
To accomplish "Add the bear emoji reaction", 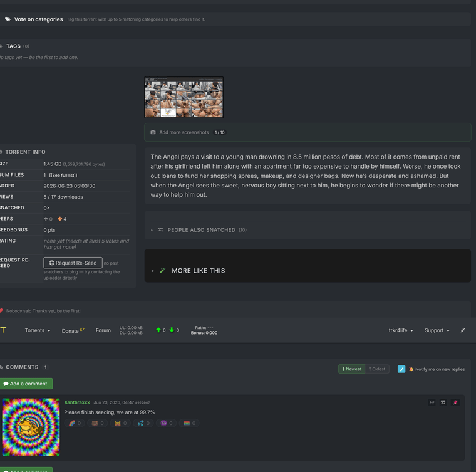I will tap(98, 423).
